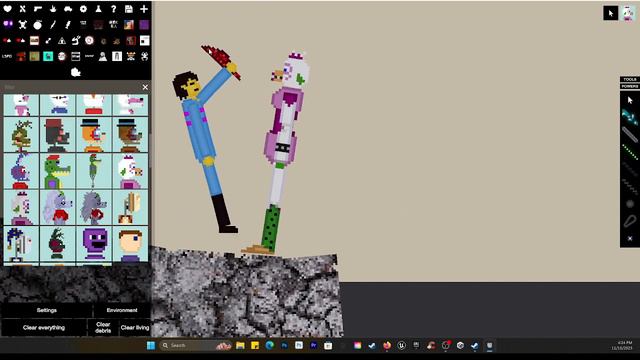Select the microscope mod category
640x360 pixels.
[x=76, y=40]
